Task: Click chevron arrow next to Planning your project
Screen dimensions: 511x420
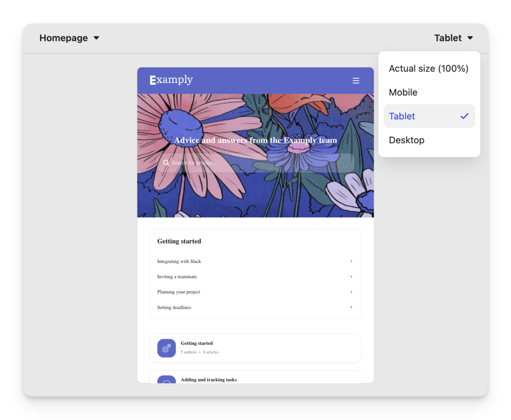Action: pyautogui.click(x=351, y=292)
